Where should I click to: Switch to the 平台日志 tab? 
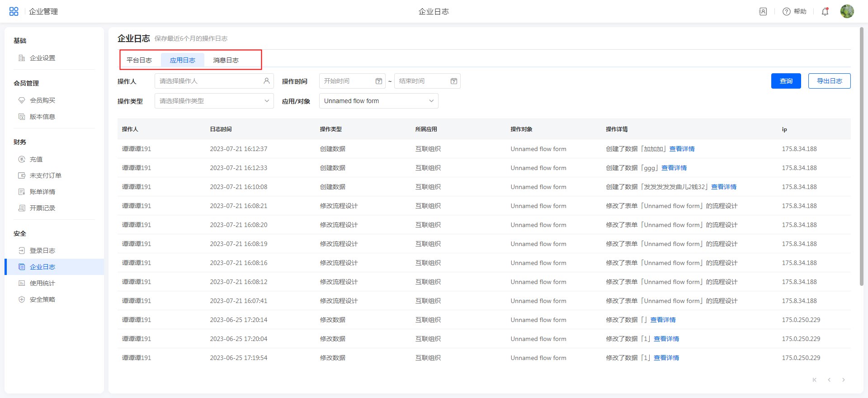point(139,60)
